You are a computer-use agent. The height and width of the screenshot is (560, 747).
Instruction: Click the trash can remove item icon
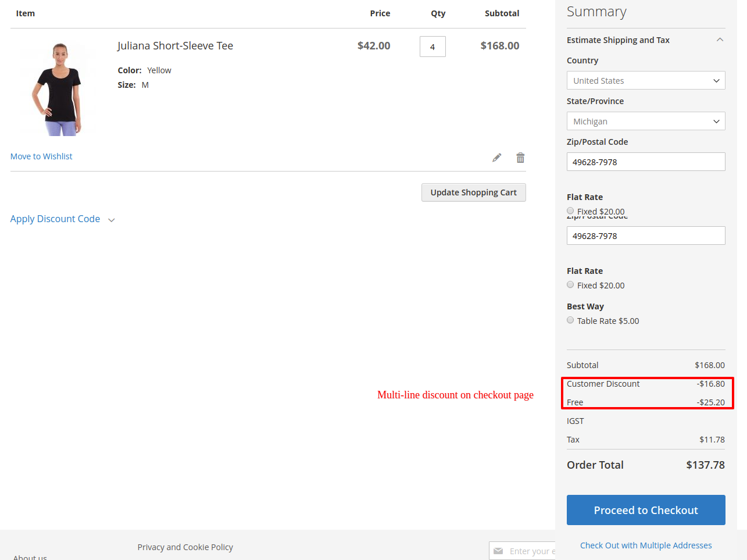pyautogui.click(x=520, y=158)
